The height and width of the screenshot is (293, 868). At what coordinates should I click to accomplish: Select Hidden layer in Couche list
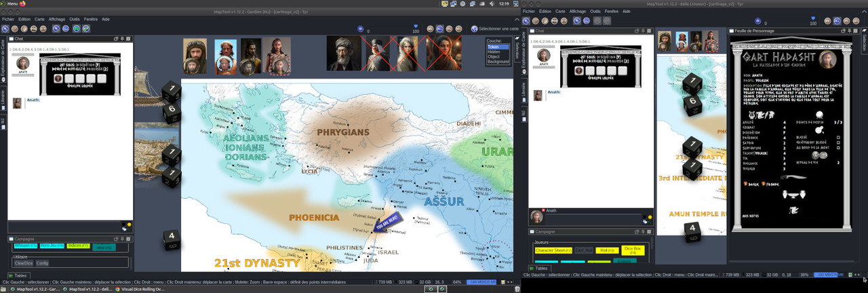(x=498, y=52)
